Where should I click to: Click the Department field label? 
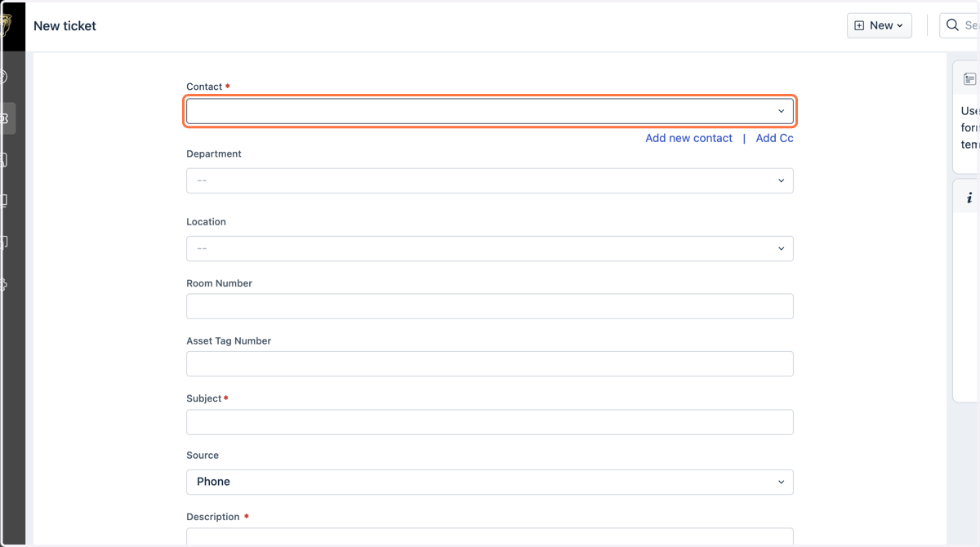[214, 153]
